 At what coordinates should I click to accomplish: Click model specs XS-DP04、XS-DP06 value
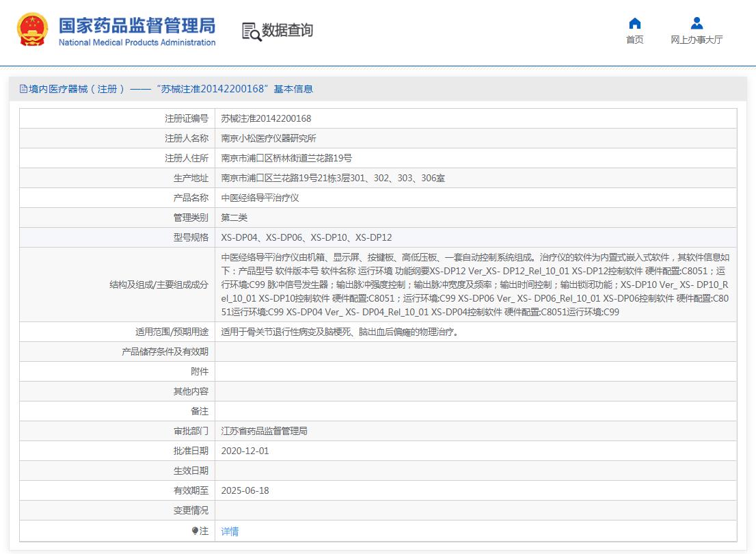pyautogui.click(x=306, y=237)
